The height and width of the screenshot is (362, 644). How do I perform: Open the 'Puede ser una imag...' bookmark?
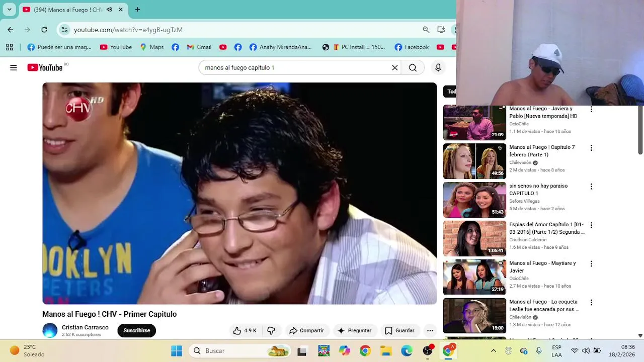click(59, 47)
